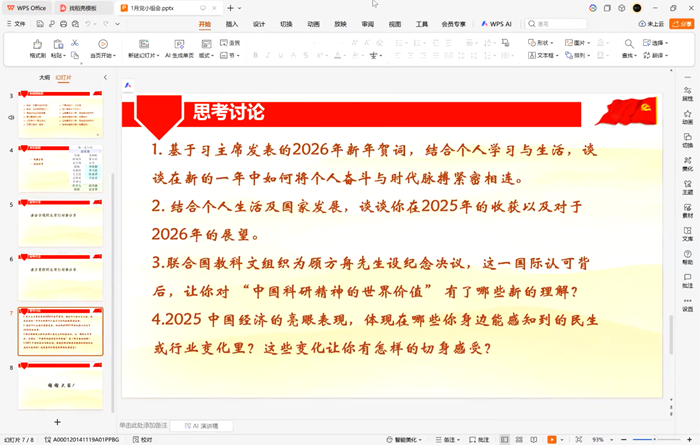Click the 格式刷 format painter icon

click(37, 48)
